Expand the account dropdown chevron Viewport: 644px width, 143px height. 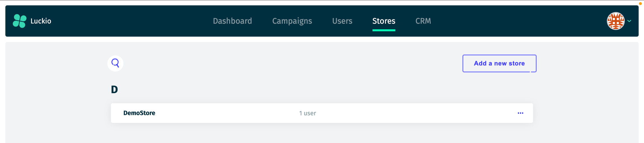click(x=629, y=21)
